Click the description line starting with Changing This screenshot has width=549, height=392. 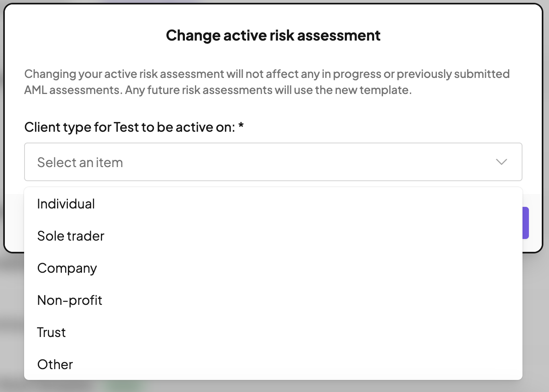coord(266,74)
